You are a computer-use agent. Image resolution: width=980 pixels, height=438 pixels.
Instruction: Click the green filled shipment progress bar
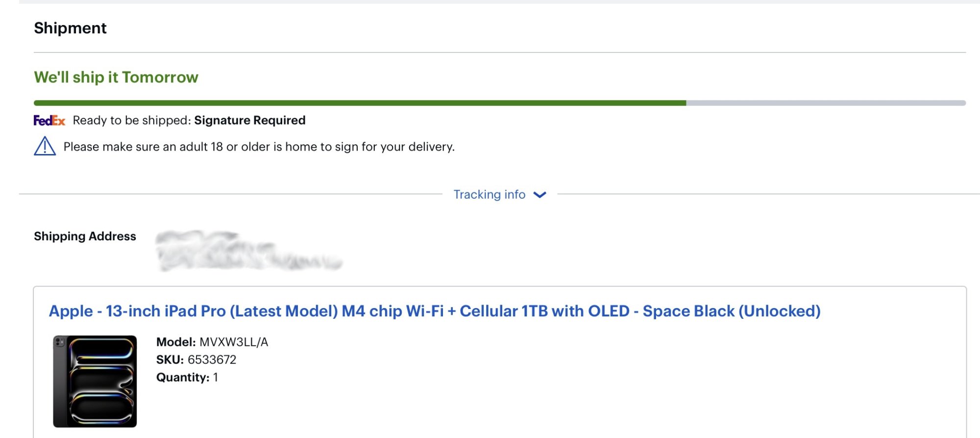pos(360,103)
